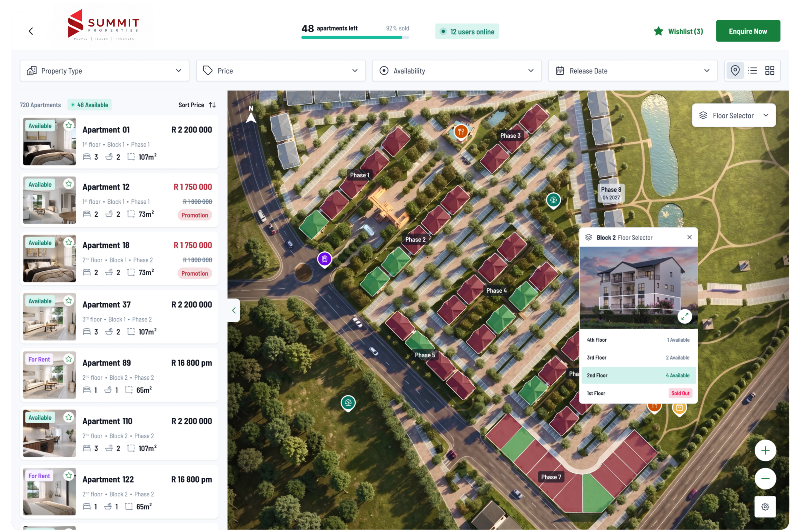Open the Property Type dropdown

[x=105, y=71]
